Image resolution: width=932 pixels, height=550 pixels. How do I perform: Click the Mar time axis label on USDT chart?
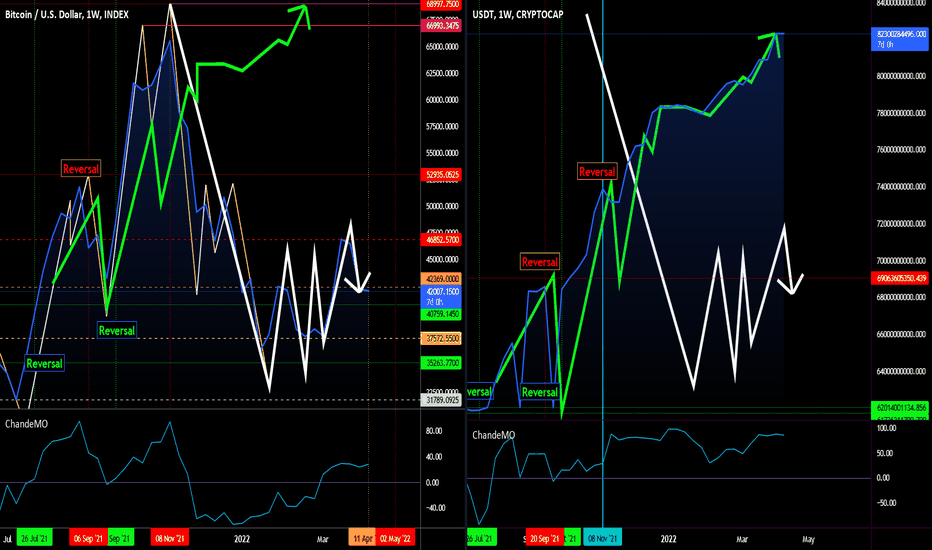coord(742,539)
